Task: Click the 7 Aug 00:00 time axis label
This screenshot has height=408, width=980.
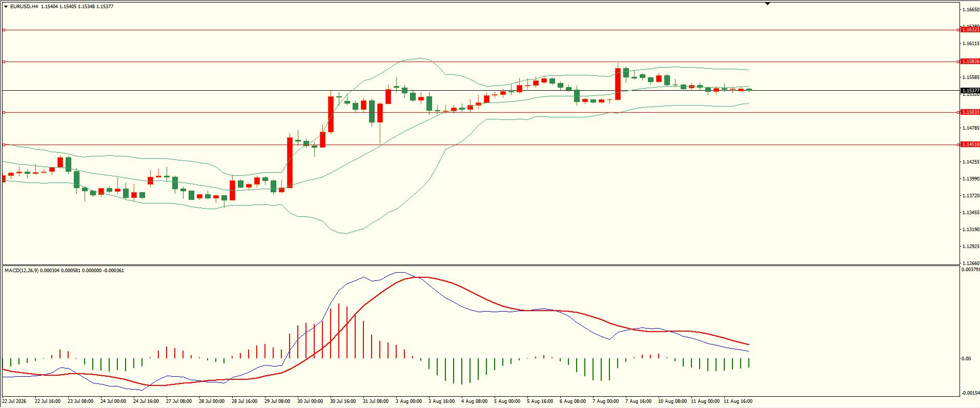Action: (605, 401)
